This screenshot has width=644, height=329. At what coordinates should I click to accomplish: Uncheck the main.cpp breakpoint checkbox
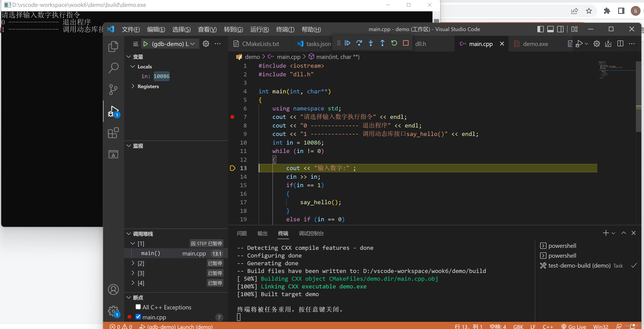coord(138,317)
